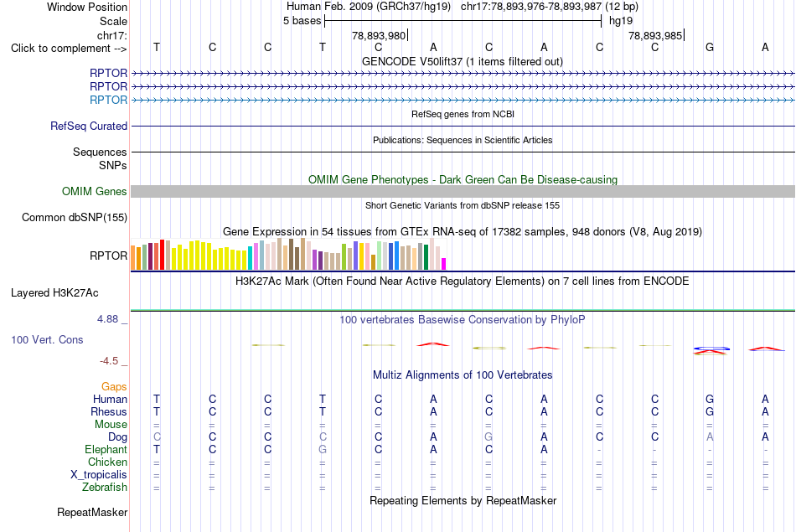Select the Elephant species label
This screenshot has height=532, width=796.
tap(106, 449)
